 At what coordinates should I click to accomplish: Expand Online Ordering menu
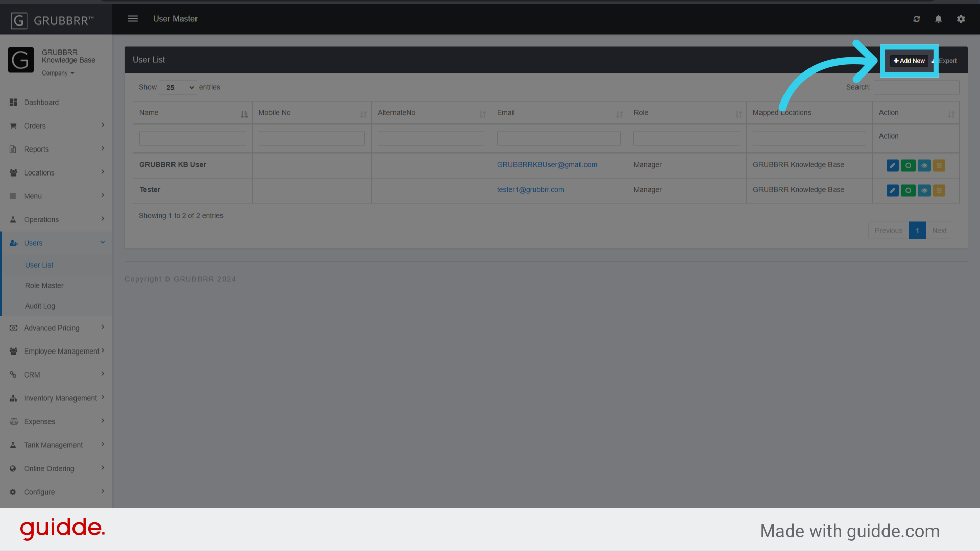coord(56,469)
